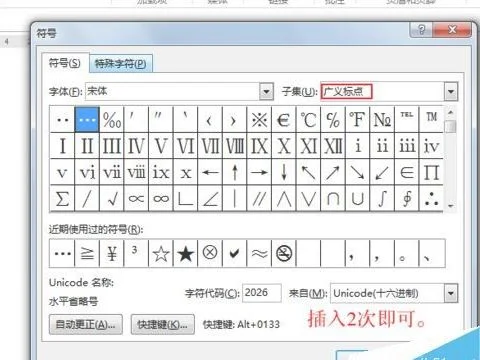Select the logical and ∧ symbol
This screenshot has width=480, height=360.
coord(284,198)
